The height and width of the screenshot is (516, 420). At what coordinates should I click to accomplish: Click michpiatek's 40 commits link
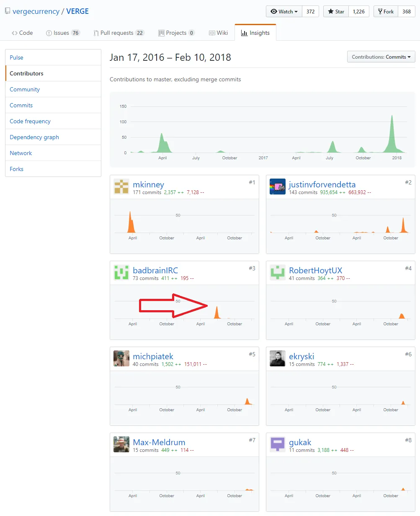(x=145, y=364)
